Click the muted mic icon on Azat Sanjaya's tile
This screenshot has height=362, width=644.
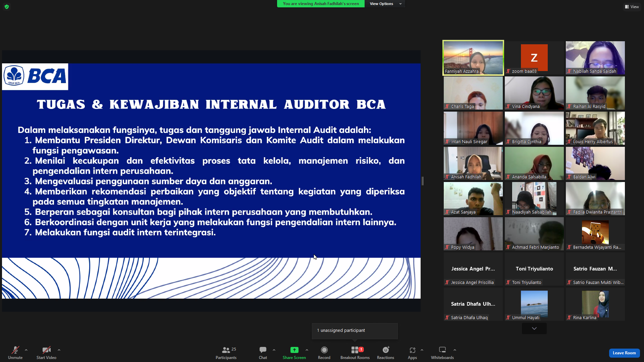447,212
